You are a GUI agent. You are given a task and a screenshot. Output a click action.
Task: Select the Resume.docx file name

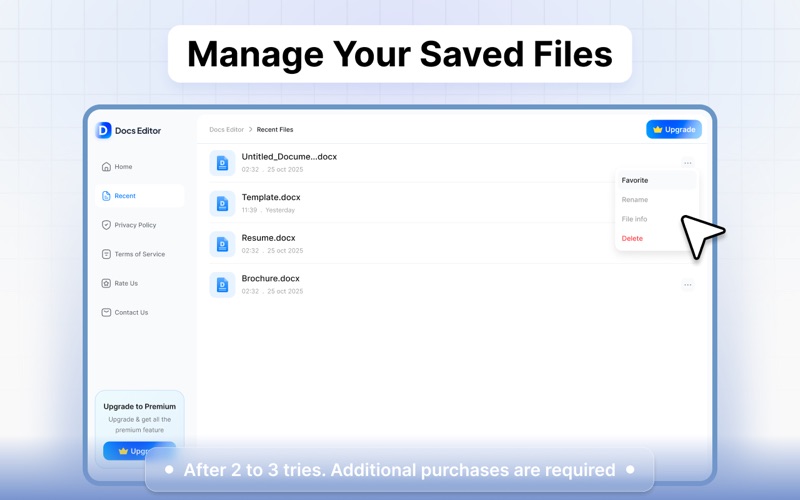pyautogui.click(x=268, y=238)
